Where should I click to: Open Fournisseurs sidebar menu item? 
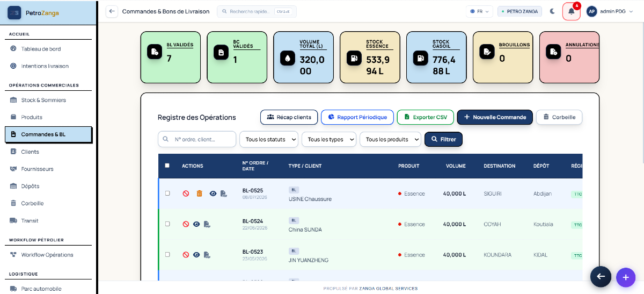click(x=37, y=169)
